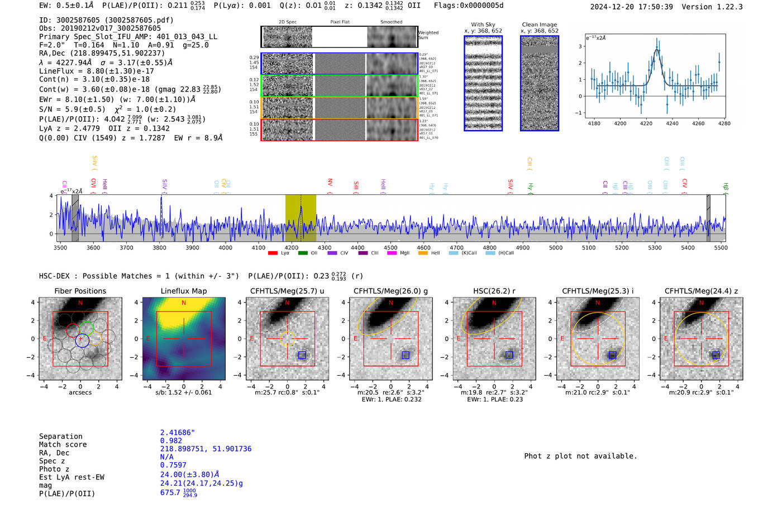
Task: Click the With Sky image
Action: 483,83
